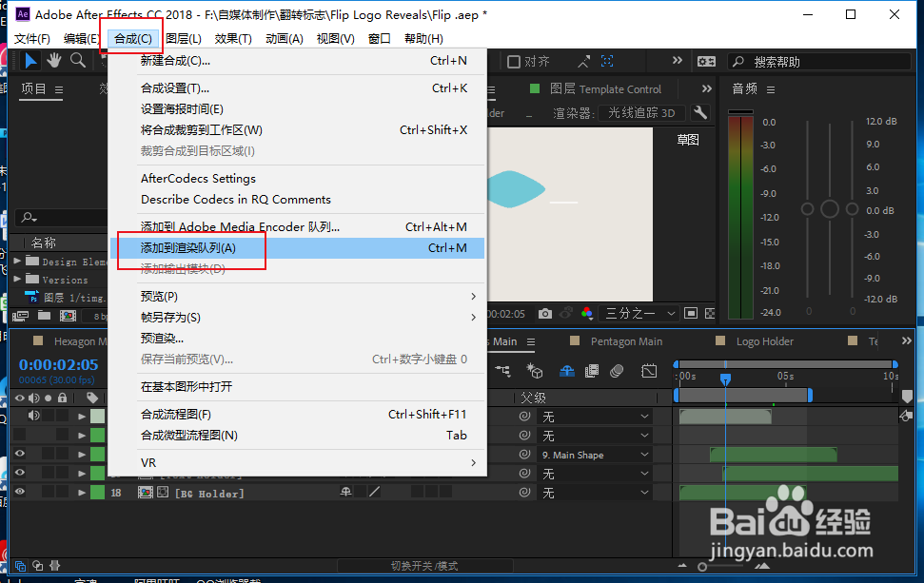This screenshot has height=583, width=924.
Task: Create new folder in project panel
Action: (44, 317)
